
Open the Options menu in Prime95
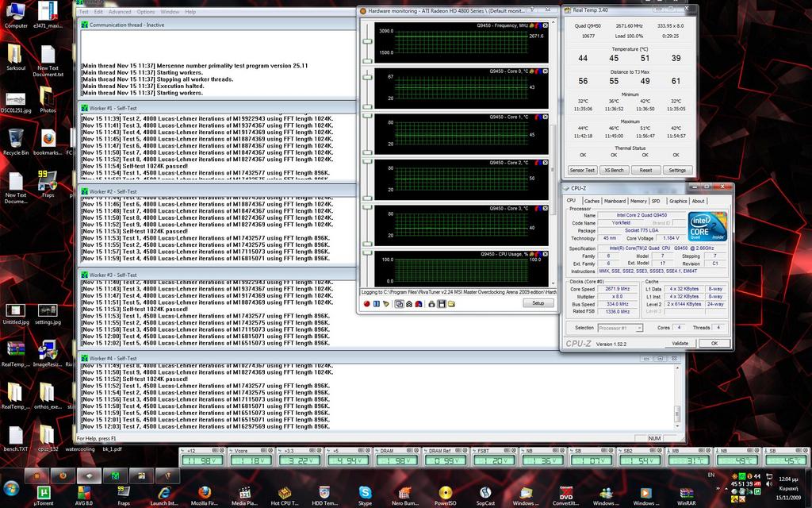146,12
